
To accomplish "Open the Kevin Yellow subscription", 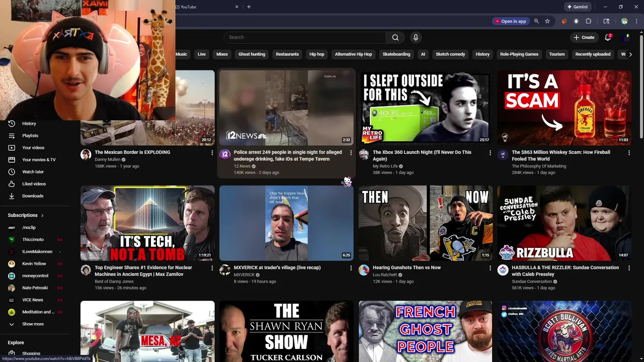I will coord(34,264).
